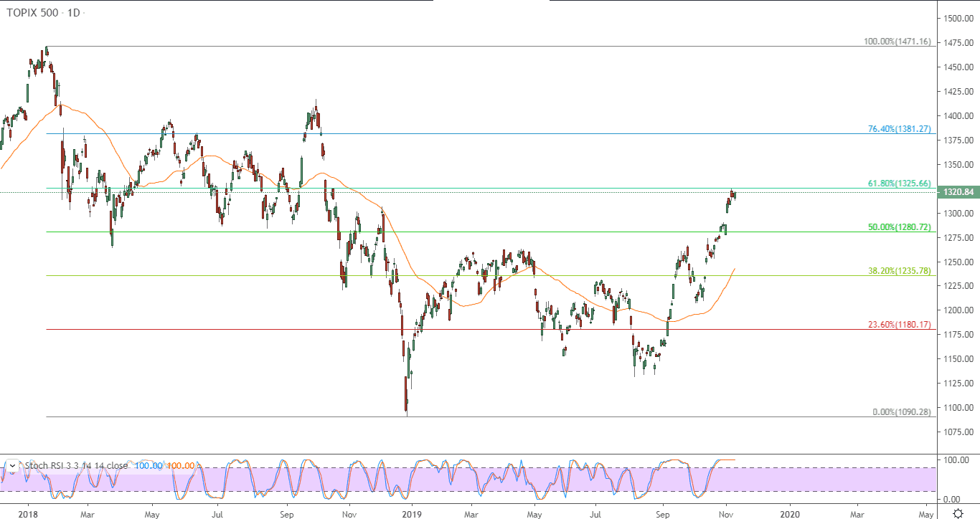The height and width of the screenshot is (519, 980).
Task: Click 1200.00 on the price axis
Action: (959, 310)
